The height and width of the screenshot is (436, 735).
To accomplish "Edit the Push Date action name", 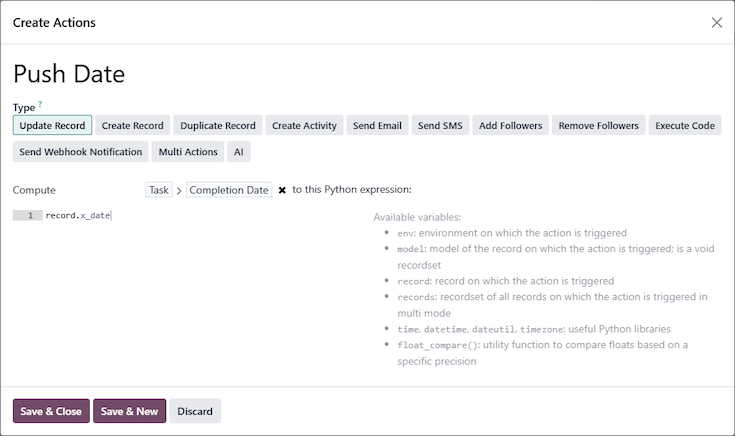I will [x=69, y=73].
